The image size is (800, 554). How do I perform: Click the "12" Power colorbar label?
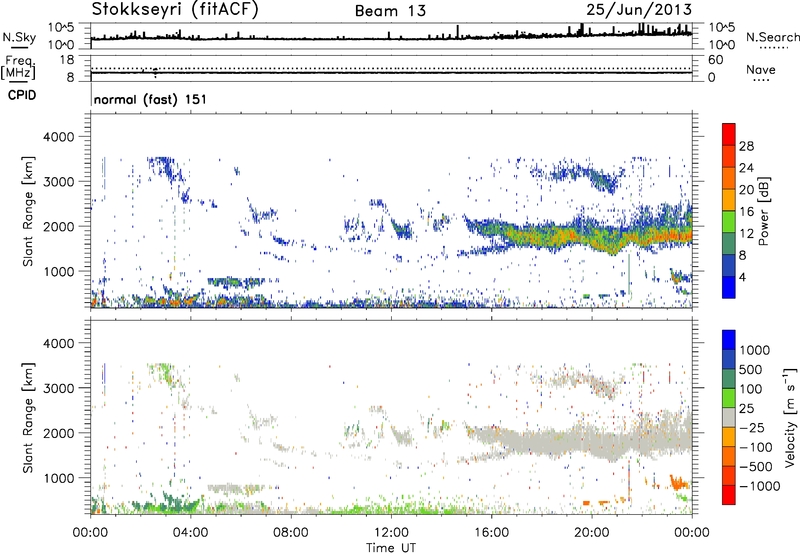tap(746, 234)
